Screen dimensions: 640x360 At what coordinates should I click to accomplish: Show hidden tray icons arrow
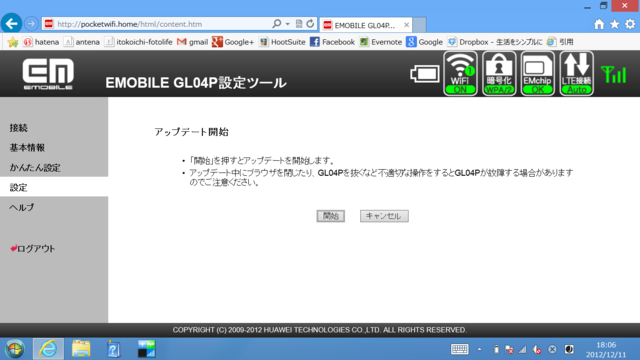pyautogui.click(x=480, y=349)
